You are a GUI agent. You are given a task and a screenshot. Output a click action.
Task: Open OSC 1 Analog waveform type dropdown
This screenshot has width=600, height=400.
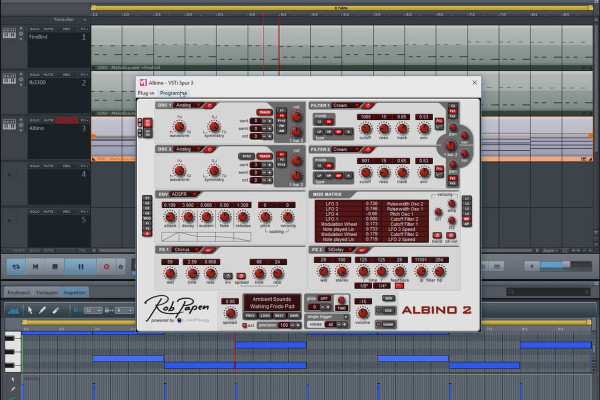coord(188,105)
